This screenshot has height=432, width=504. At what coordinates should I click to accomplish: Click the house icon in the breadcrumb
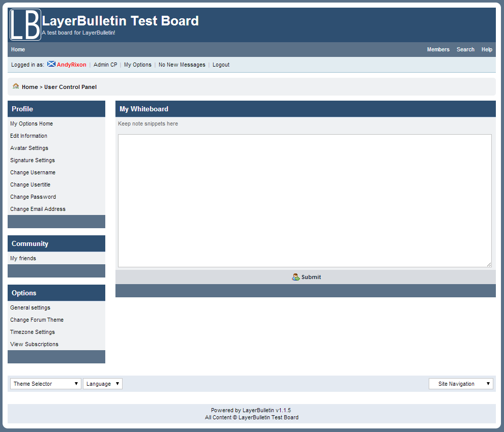pos(16,86)
